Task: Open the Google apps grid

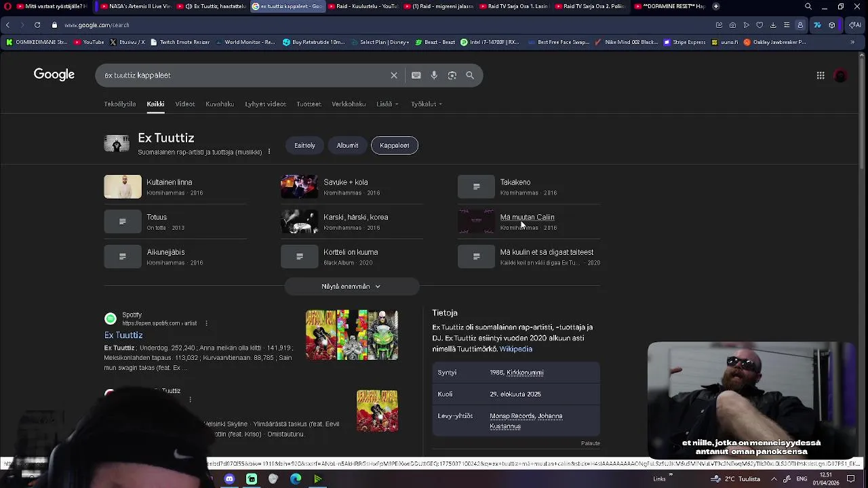Action: pyautogui.click(x=821, y=75)
